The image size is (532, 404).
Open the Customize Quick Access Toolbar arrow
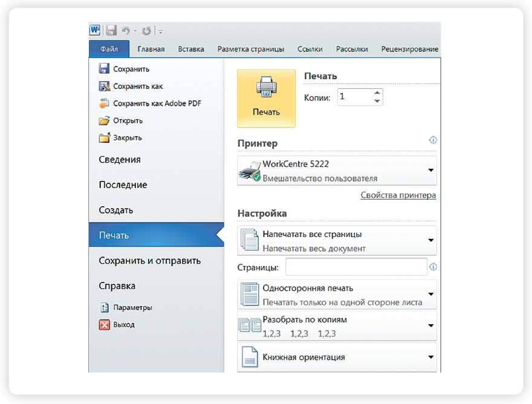tap(160, 31)
